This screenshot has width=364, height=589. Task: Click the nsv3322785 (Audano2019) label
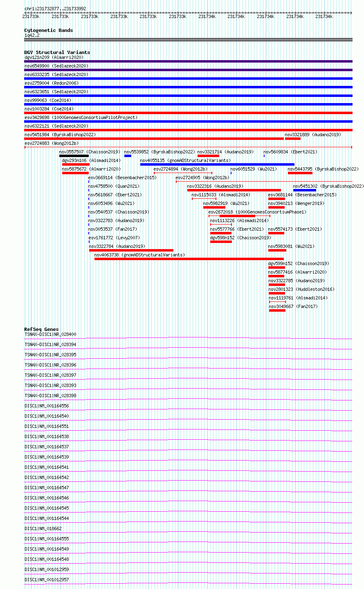(297, 281)
